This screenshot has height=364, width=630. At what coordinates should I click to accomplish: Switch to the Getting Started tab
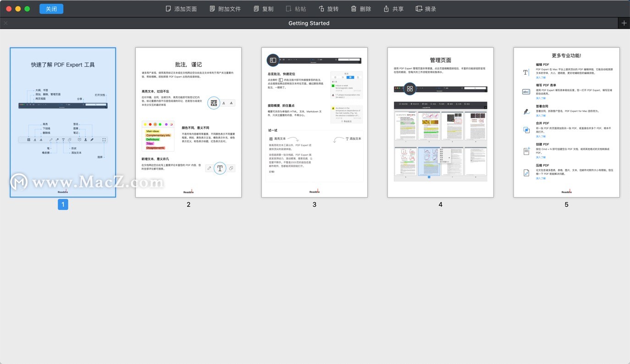pos(309,23)
